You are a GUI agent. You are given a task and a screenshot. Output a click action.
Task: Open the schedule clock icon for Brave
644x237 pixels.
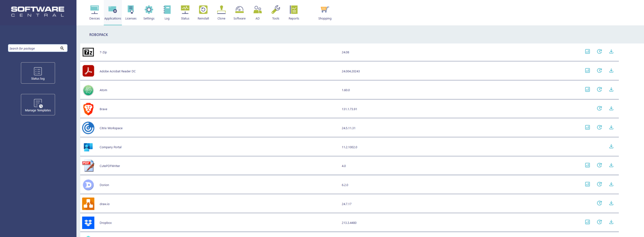599,108
